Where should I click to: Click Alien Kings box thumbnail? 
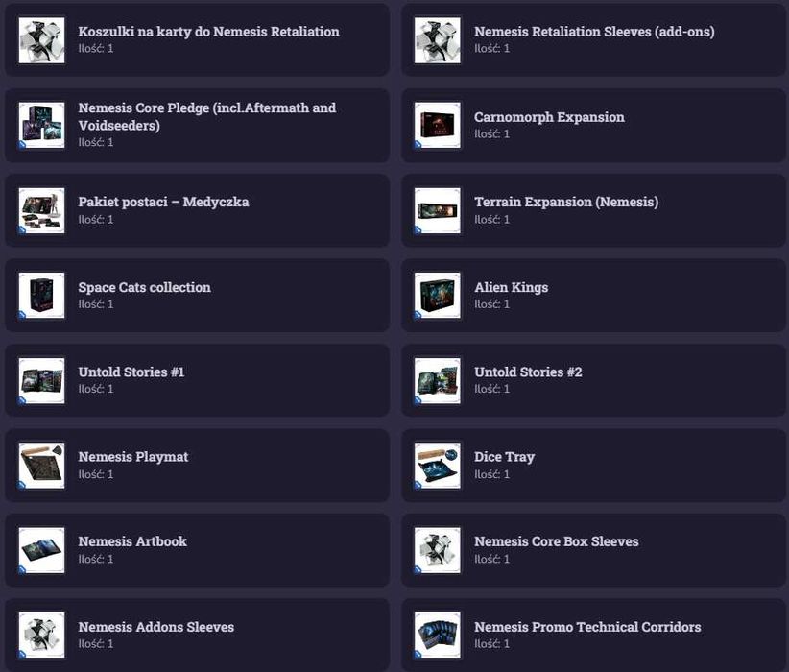tap(438, 295)
